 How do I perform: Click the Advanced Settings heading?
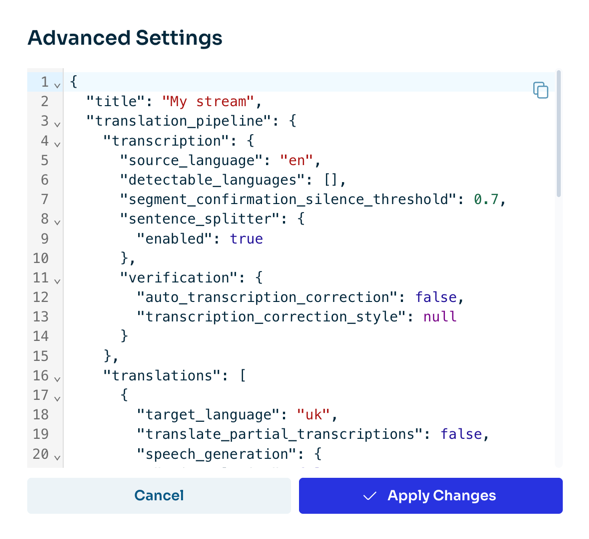(x=125, y=38)
